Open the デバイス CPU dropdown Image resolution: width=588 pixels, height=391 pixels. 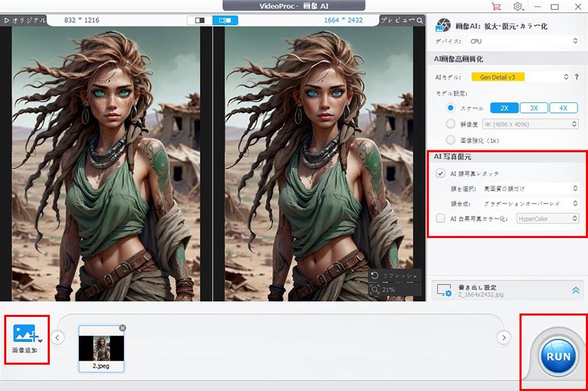tap(524, 41)
